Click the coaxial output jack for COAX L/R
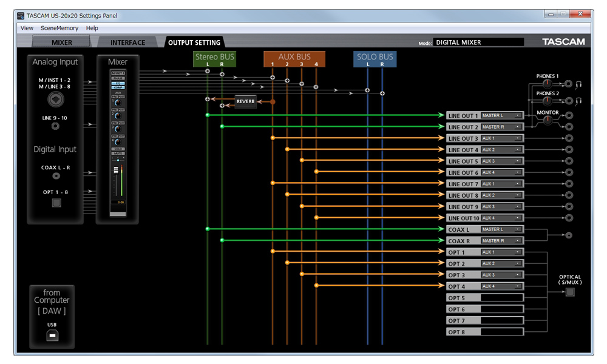 569,235
